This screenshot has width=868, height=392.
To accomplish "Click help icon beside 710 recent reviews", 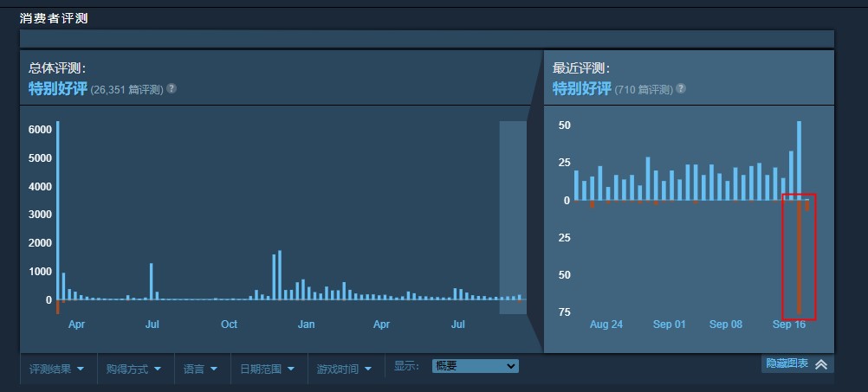I will click(x=681, y=88).
